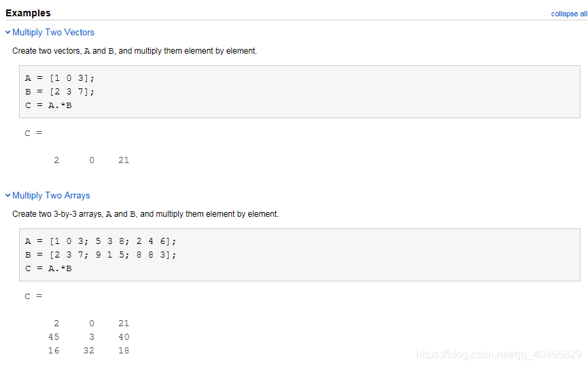Click result value 21 in vector output
Screen dimensions: 588x367
click(124, 160)
